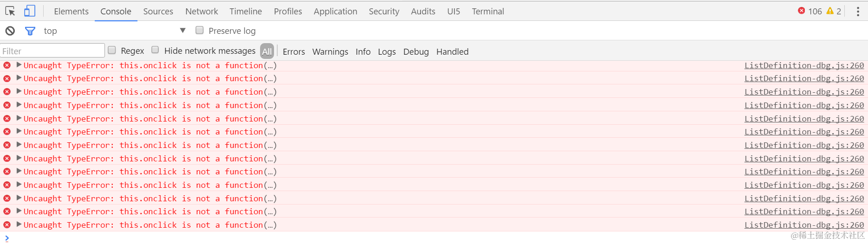Open the last ListDefinition-dbg.js:260 source link
Viewport: 868px width, 243px height.
(x=804, y=225)
